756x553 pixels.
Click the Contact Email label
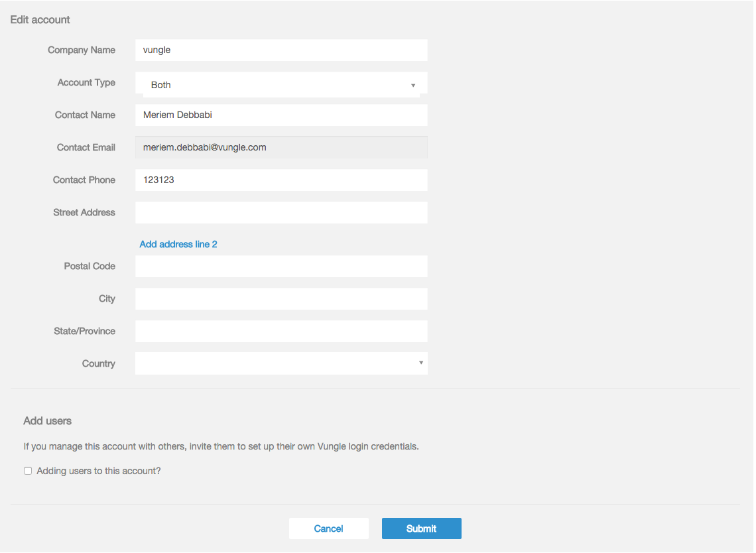point(86,147)
